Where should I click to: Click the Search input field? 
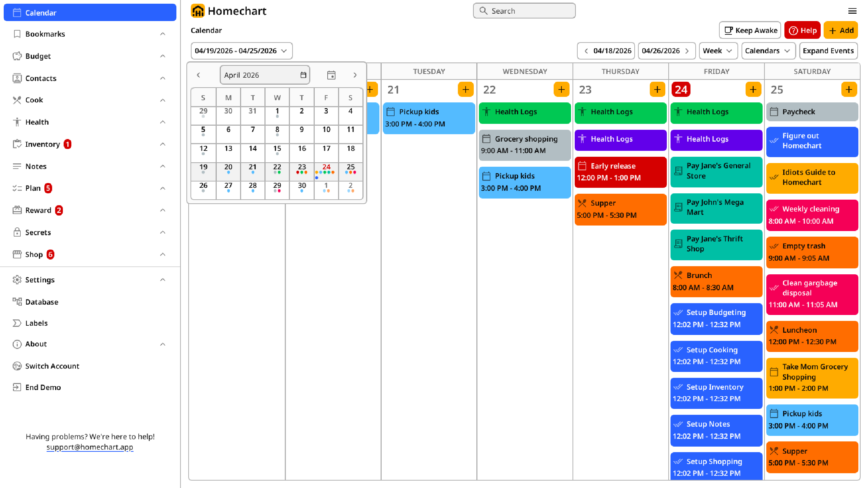[x=524, y=11]
